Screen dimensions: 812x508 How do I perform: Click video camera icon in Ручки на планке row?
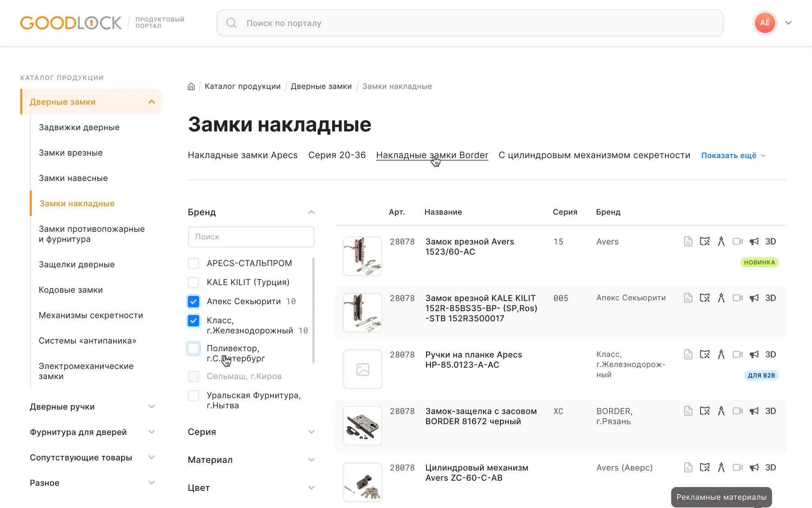[738, 354]
